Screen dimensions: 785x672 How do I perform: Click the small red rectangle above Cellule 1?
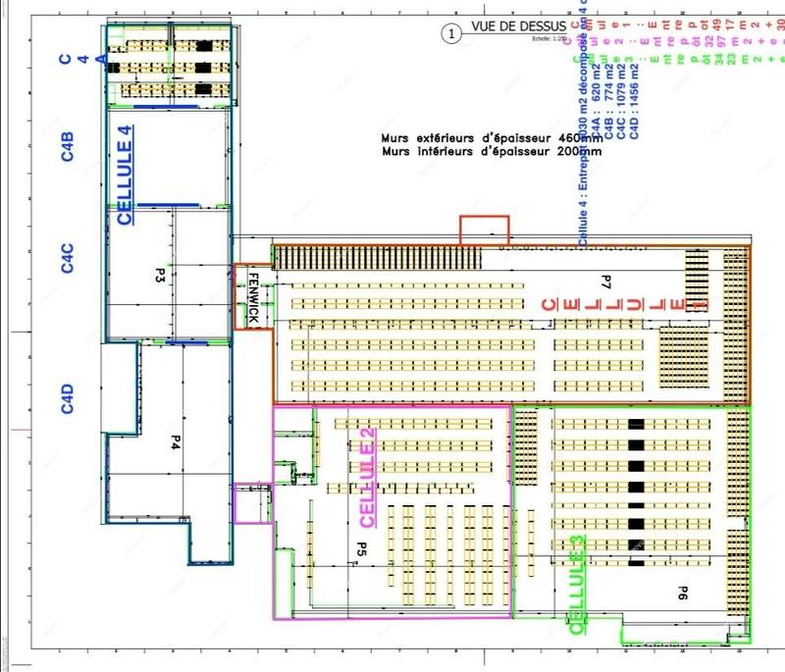pyautogui.click(x=484, y=231)
